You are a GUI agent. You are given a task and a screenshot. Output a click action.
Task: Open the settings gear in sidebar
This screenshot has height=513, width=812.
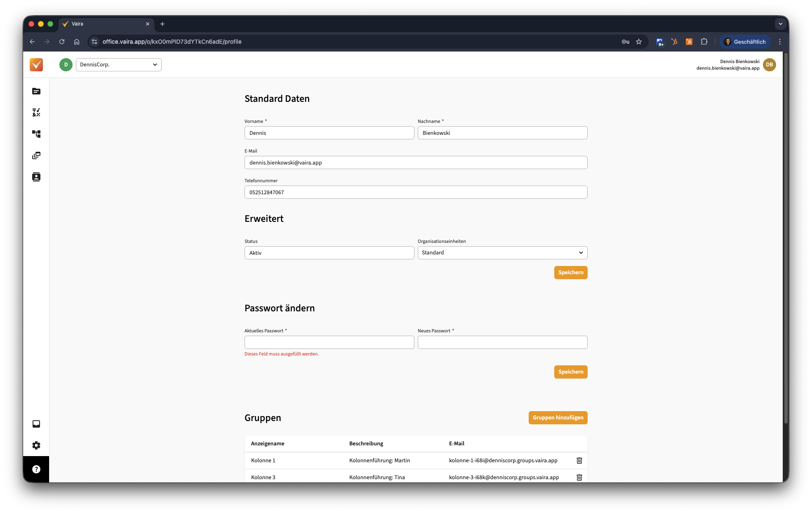coord(36,445)
